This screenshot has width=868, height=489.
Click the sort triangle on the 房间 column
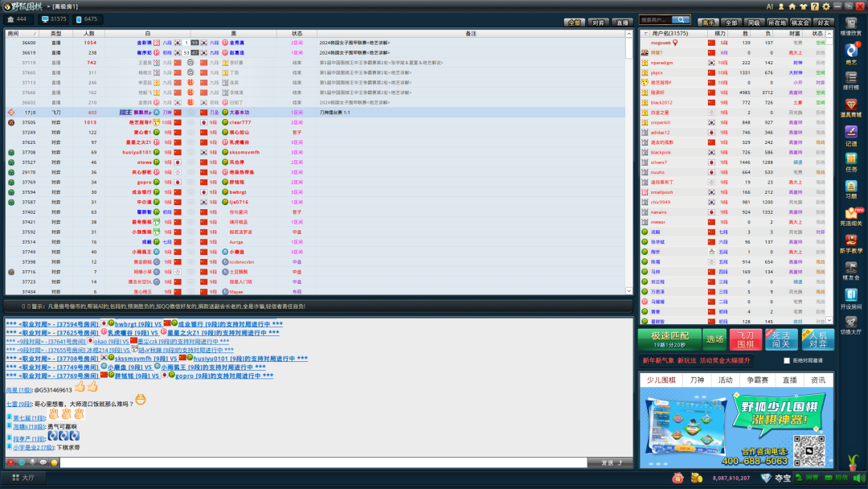click(x=35, y=33)
